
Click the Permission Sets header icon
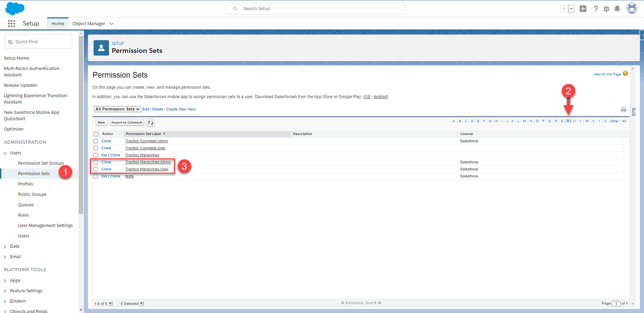[x=101, y=48]
